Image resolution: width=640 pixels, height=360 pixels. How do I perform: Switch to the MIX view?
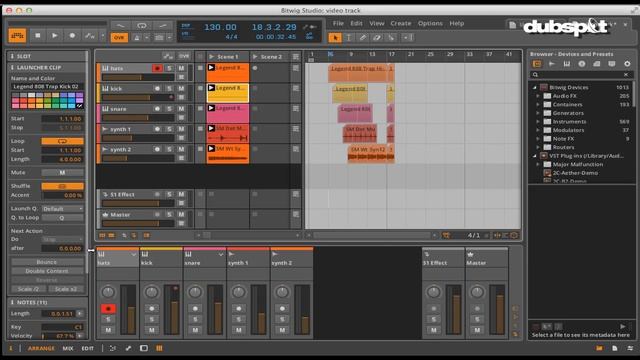point(68,348)
